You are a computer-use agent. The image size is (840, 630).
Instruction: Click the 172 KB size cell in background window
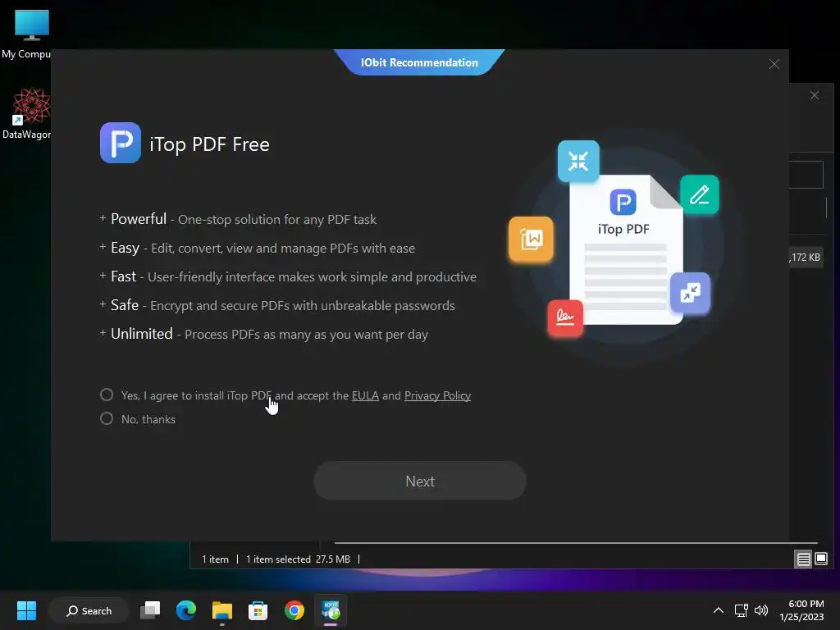(806, 257)
